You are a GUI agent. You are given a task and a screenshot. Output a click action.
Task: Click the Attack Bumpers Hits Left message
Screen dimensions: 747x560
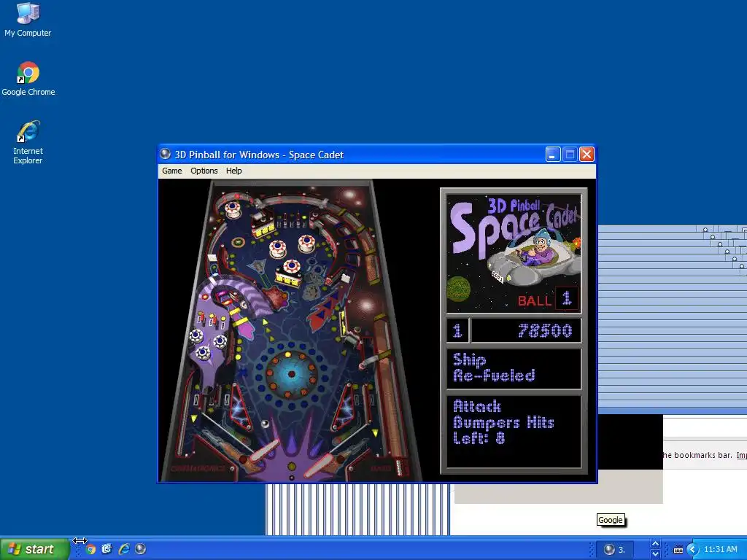514,431
